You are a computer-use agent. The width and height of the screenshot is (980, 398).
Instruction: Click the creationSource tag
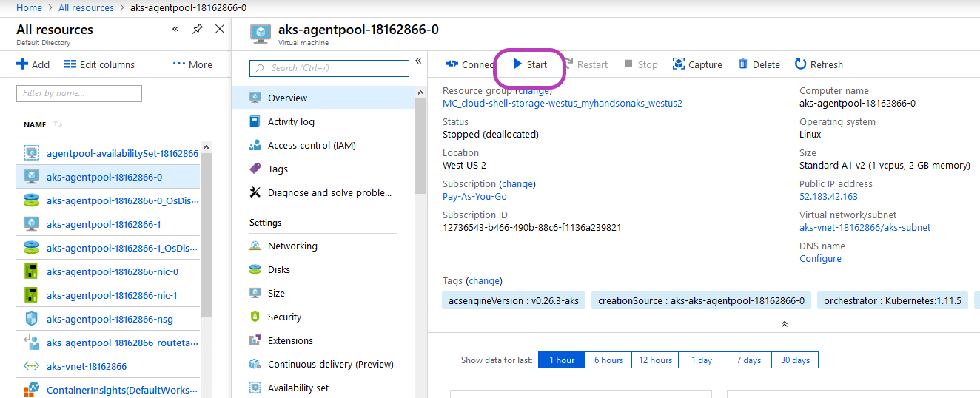coord(701,300)
